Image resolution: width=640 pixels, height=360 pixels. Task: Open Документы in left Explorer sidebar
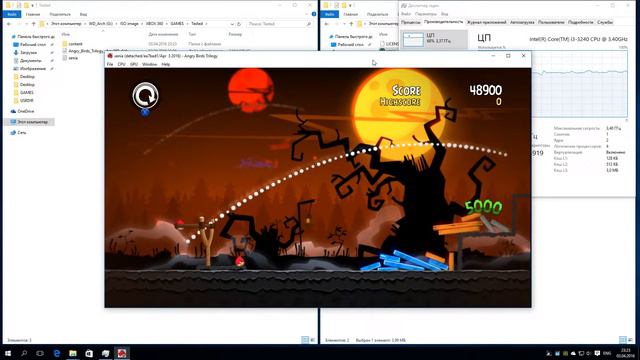pyautogui.click(x=31, y=60)
